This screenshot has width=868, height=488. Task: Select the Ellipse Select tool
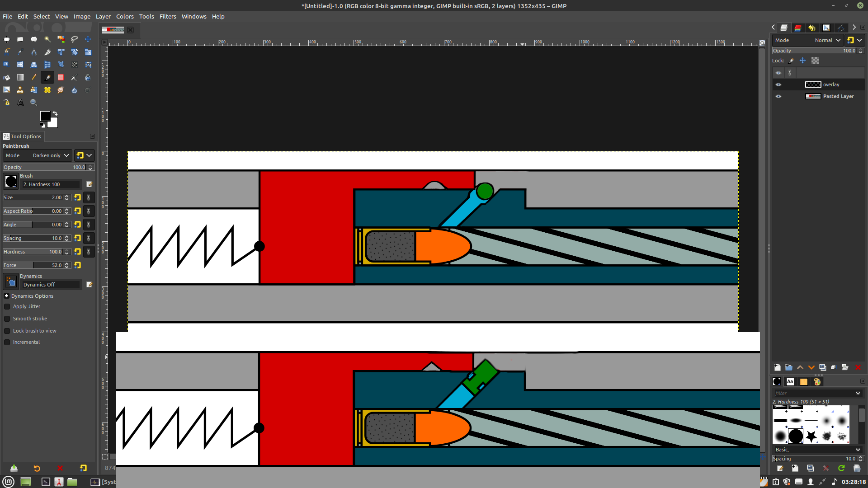click(x=33, y=39)
